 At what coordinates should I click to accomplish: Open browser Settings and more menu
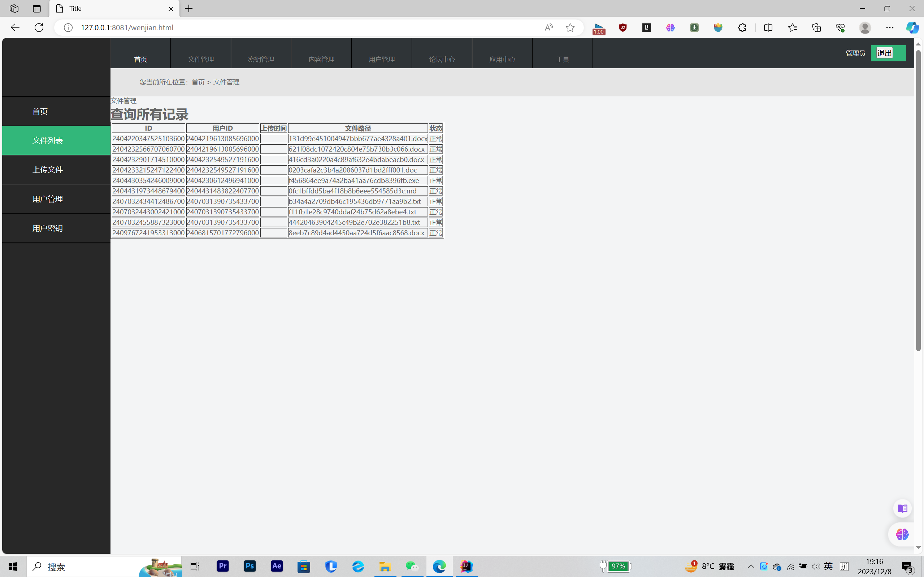[890, 27]
